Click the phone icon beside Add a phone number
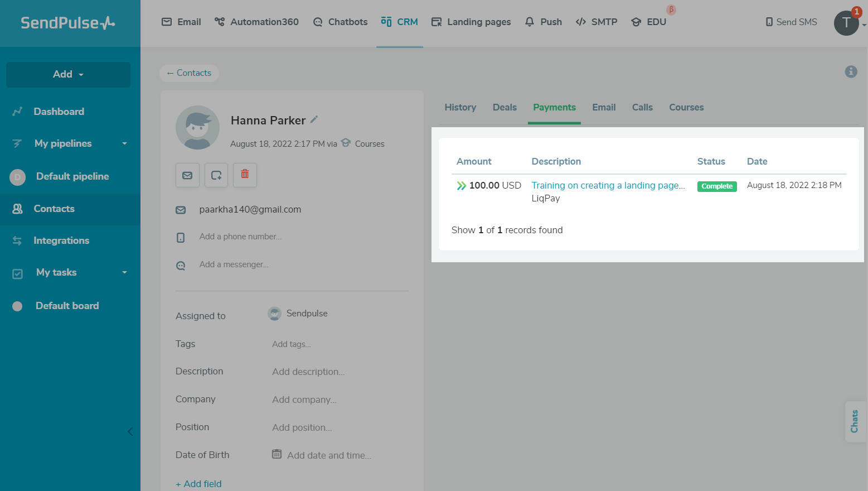Image resolution: width=868 pixels, height=491 pixels. point(181,238)
